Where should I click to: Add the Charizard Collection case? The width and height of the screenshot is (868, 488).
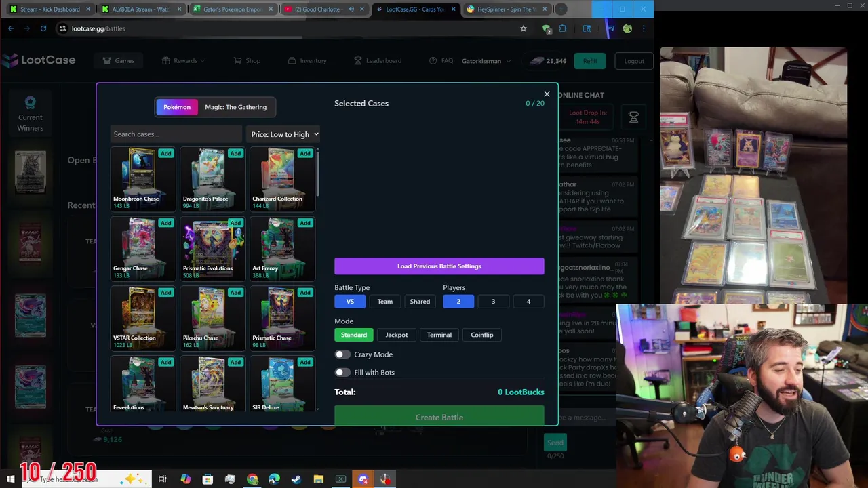click(x=305, y=153)
